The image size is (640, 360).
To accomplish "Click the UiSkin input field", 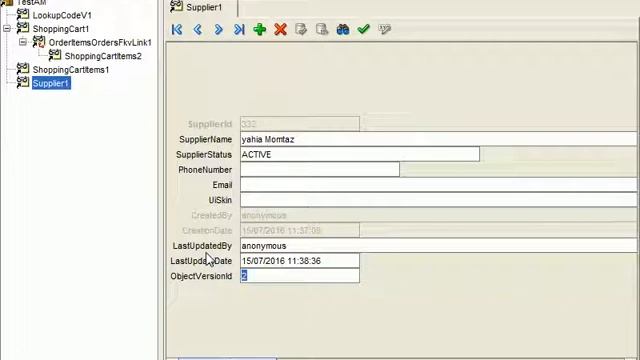I will click(x=439, y=200).
